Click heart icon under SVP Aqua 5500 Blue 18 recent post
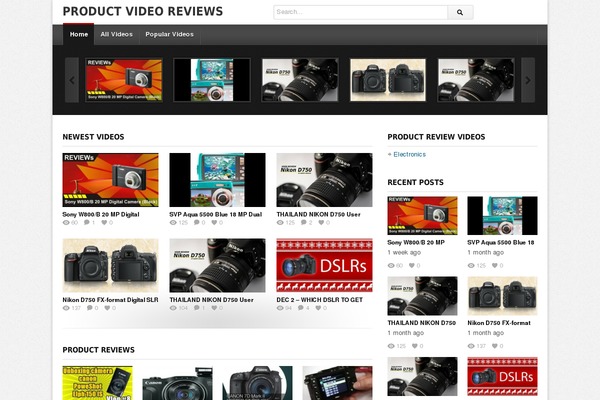This screenshot has width=600, height=400. pyautogui.click(x=495, y=265)
